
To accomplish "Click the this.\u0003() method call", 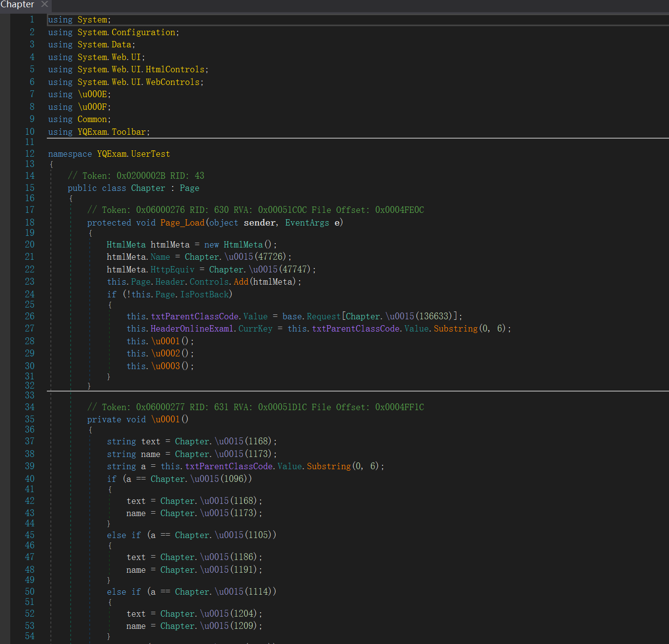I will [x=166, y=366].
